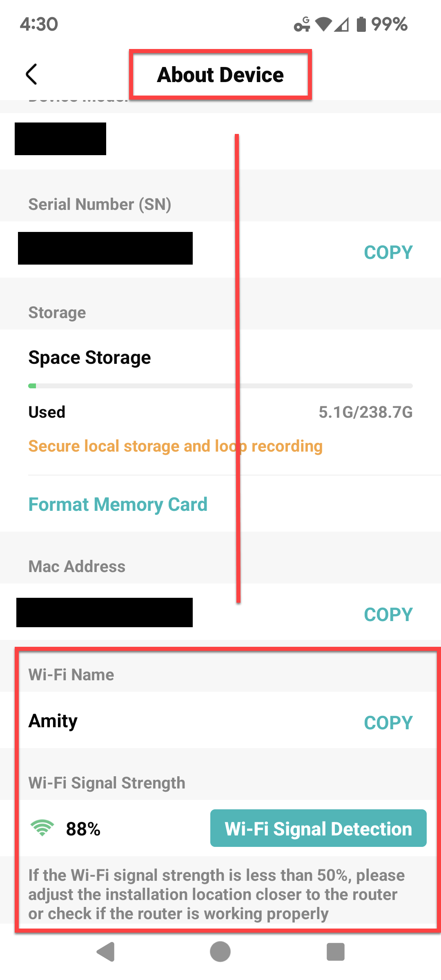Go back using the top-left arrow
Viewport: 441px width, 980px height.
31,74
